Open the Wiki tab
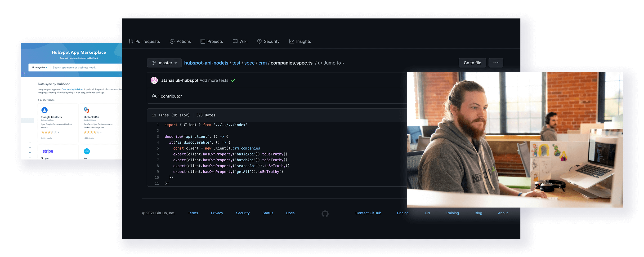This screenshot has height=257, width=644. [240, 41]
